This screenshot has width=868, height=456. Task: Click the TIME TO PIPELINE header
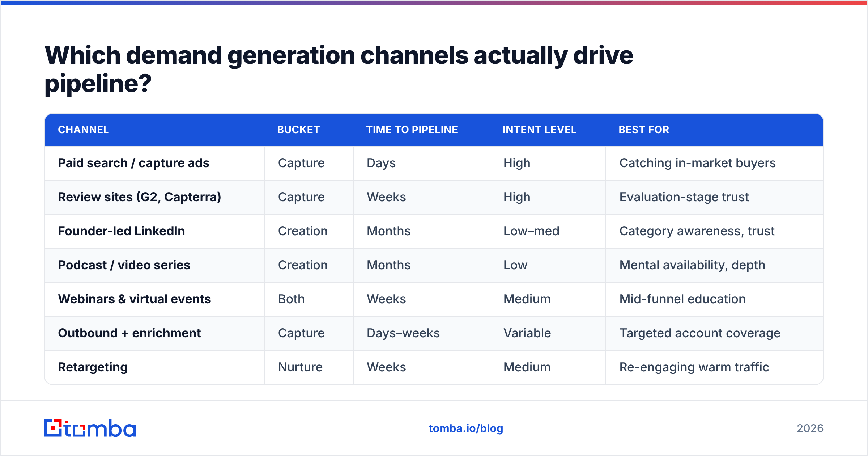point(412,130)
